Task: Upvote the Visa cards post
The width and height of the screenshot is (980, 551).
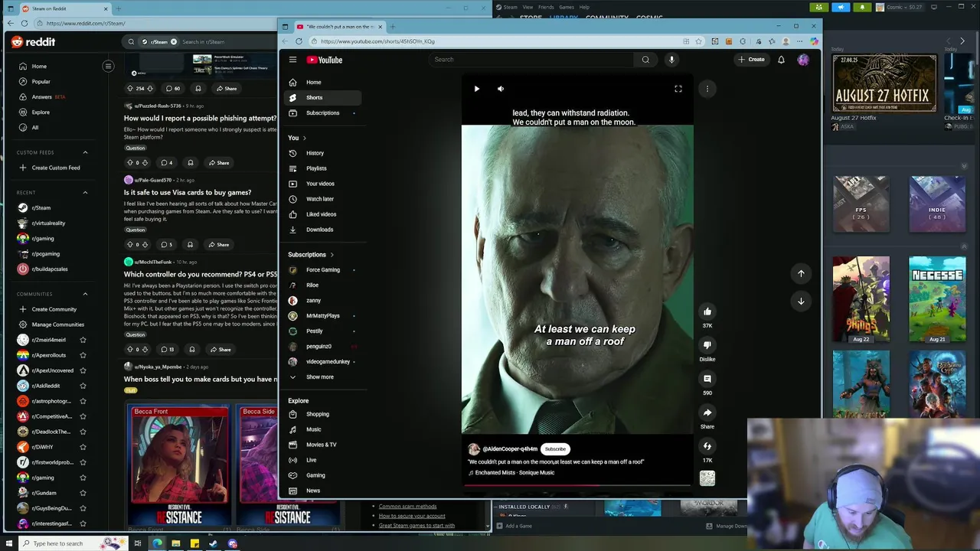Action: pyautogui.click(x=130, y=245)
